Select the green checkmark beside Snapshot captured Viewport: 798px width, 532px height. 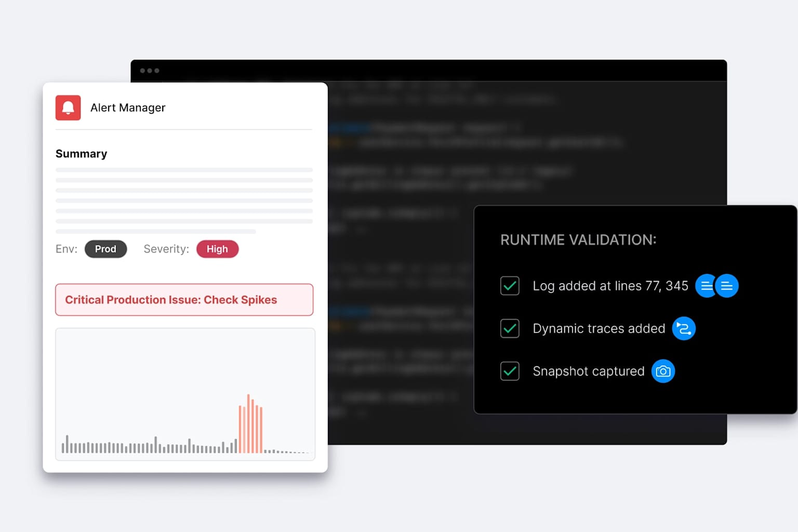510,371
